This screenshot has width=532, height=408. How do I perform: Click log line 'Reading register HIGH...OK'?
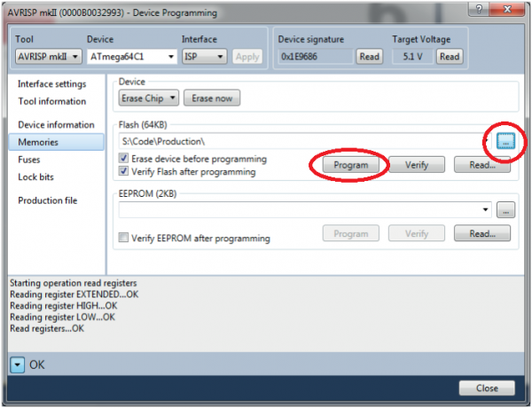click(64, 305)
